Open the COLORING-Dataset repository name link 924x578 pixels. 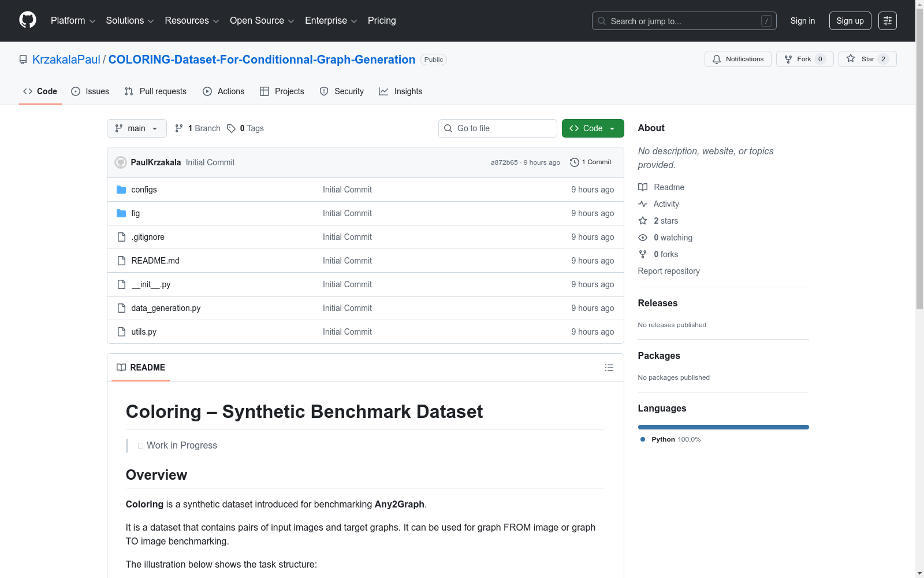click(262, 60)
